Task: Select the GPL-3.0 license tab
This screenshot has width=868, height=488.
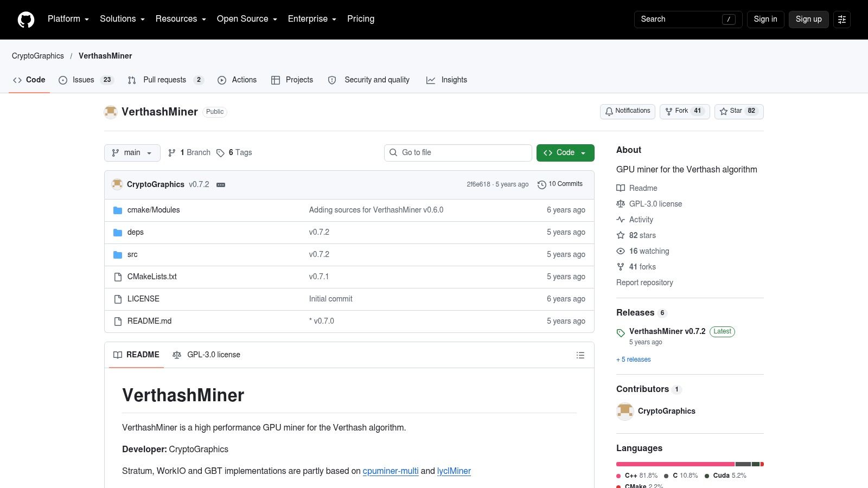Action: click(x=206, y=355)
